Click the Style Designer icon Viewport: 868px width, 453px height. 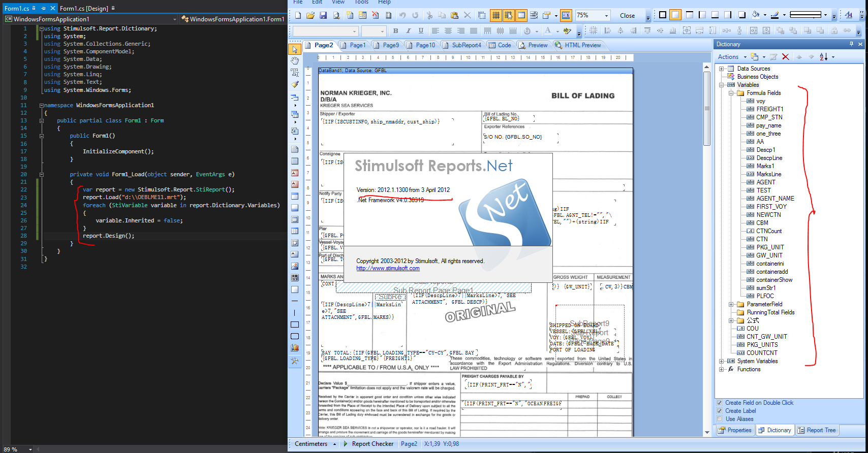tap(849, 15)
